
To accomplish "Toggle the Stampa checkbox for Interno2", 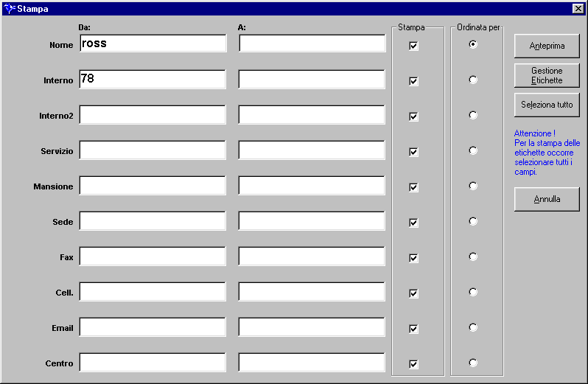I will (413, 116).
